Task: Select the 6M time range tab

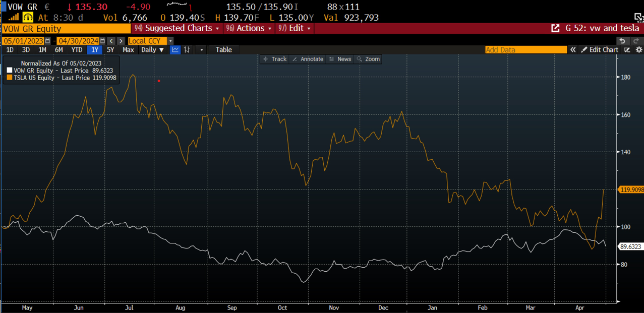Action: pyautogui.click(x=59, y=50)
